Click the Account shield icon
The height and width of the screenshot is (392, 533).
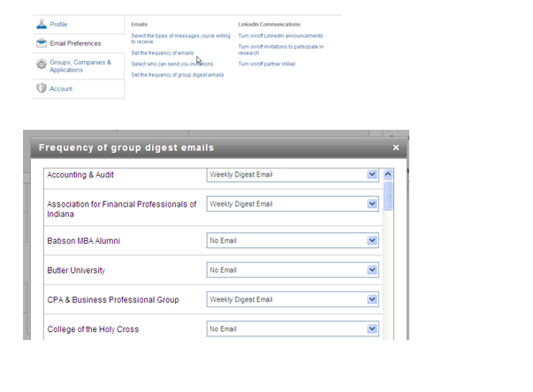click(42, 88)
